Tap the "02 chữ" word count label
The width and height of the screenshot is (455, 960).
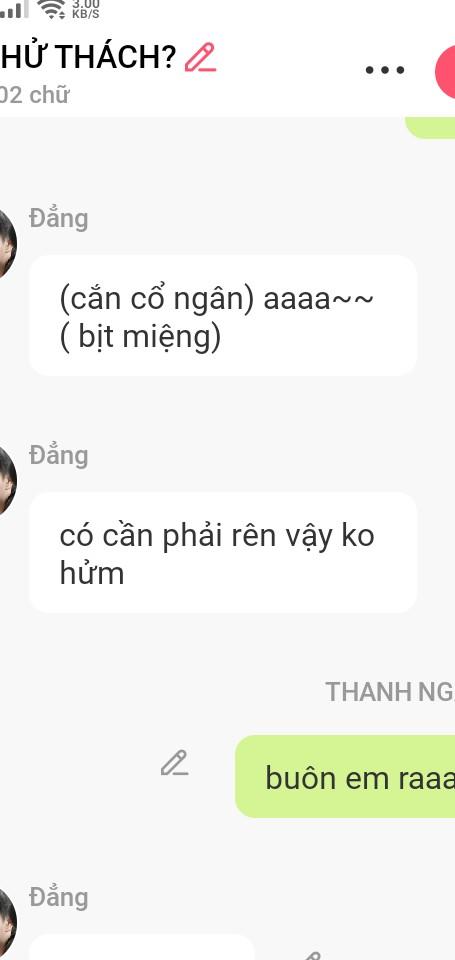pyautogui.click(x=34, y=95)
